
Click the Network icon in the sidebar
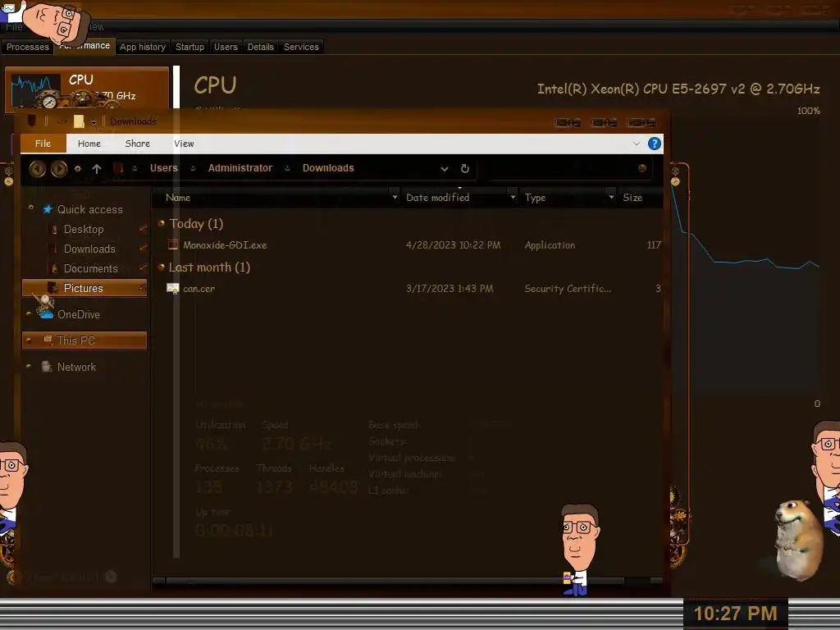coord(47,367)
